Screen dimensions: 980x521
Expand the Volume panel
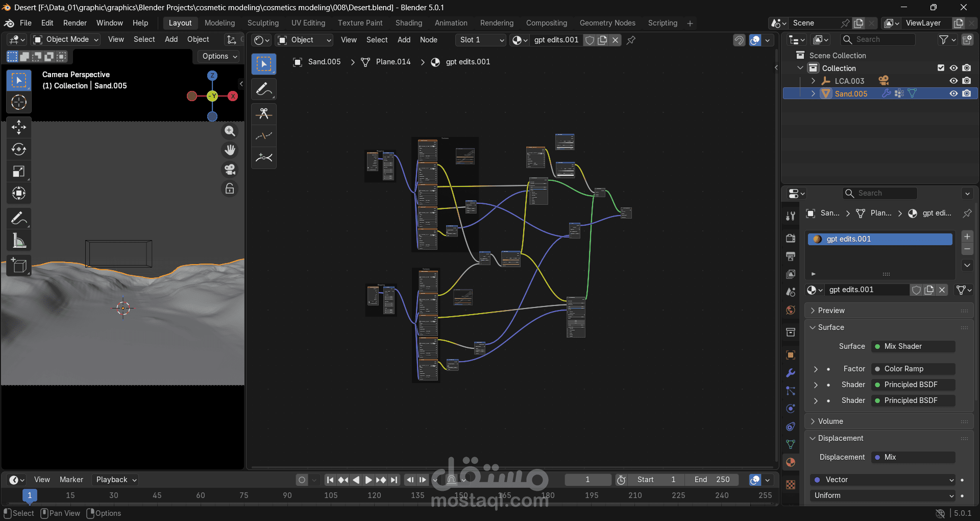(830, 421)
